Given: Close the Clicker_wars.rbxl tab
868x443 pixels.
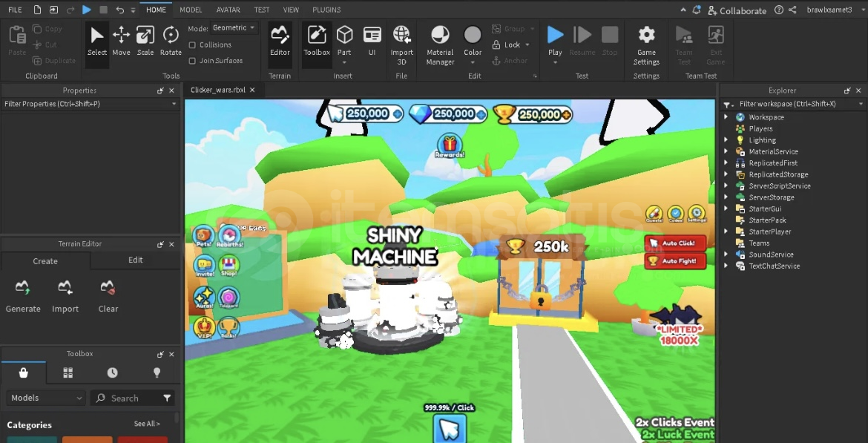Looking at the screenshot, I should [x=252, y=91].
